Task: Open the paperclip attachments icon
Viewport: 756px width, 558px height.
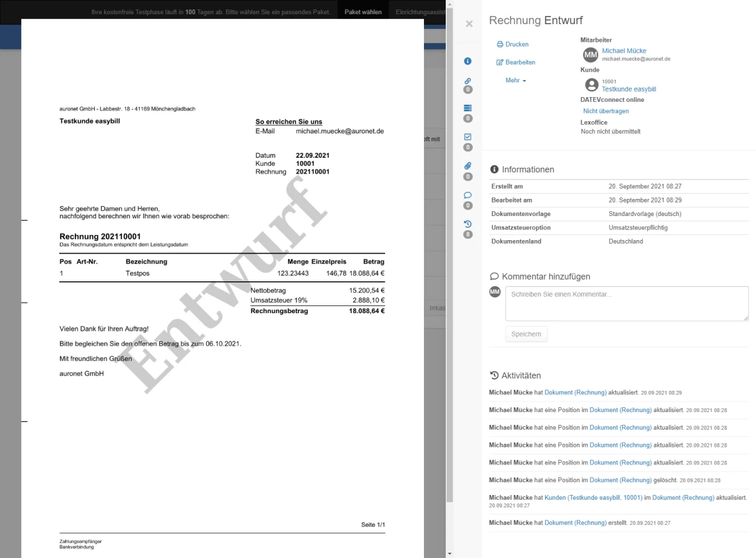Action: [x=468, y=166]
